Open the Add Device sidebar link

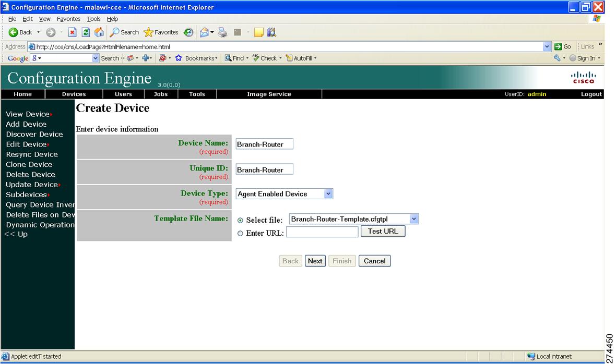tap(26, 124)
